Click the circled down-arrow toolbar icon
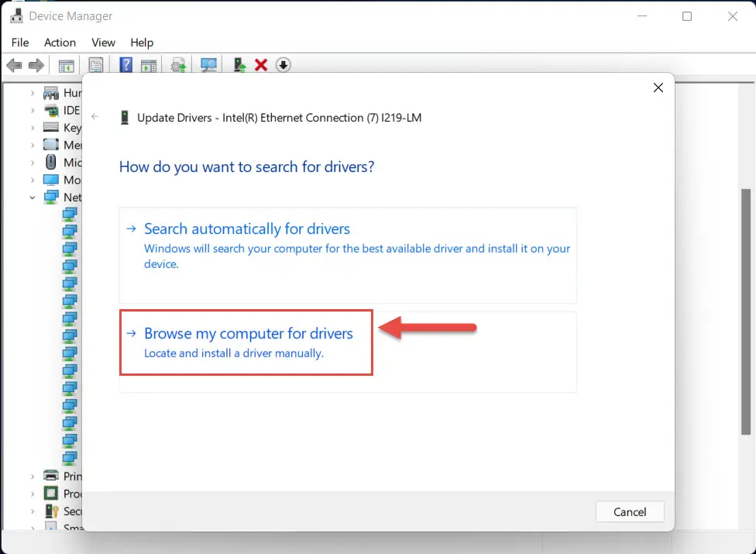 [283, 64]
